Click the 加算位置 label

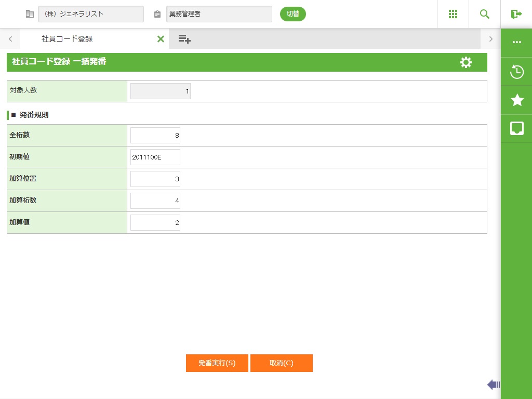23,178
